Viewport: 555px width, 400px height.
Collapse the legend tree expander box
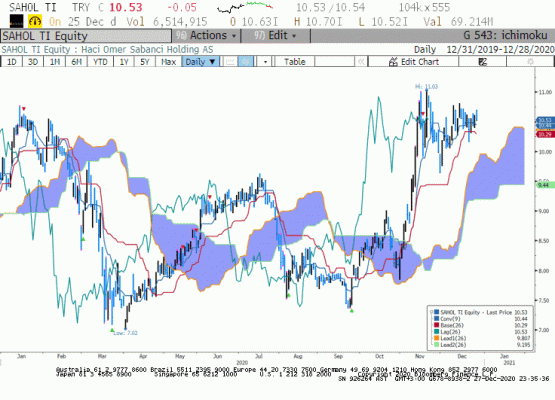(431, 312)
